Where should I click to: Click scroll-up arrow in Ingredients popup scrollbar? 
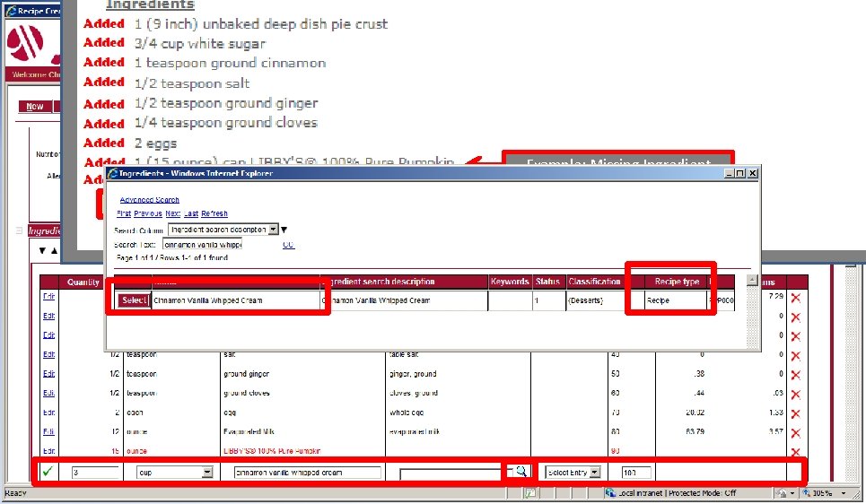pos(752,281)
